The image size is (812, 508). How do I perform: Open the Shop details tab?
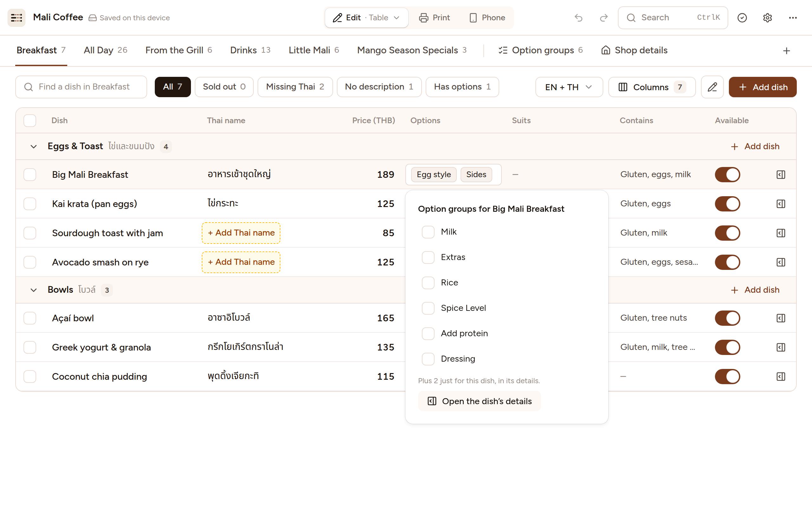coord(634,50)
